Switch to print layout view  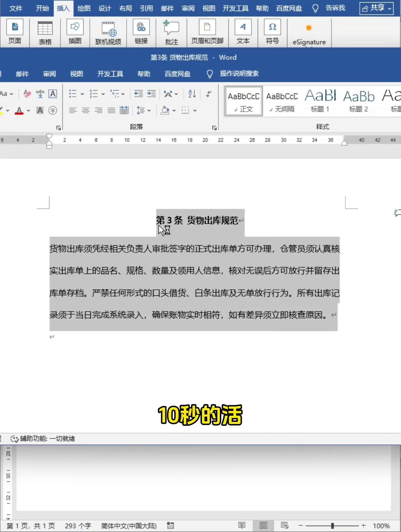tap(263, 526)
